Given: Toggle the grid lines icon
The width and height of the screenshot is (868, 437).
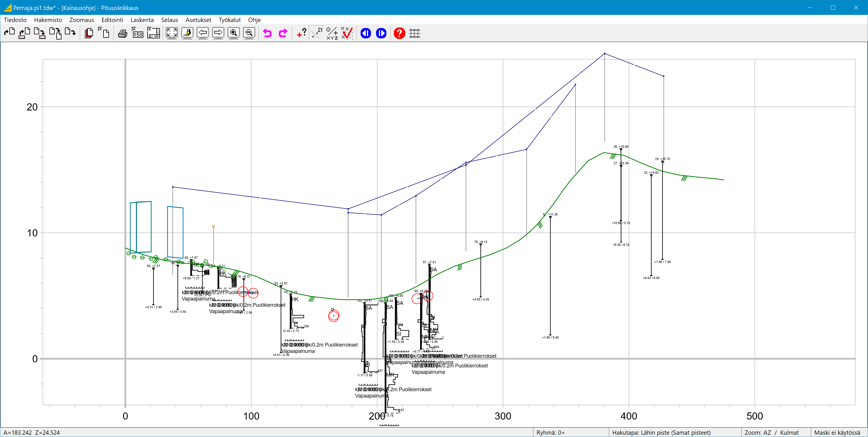Looking at the screenshot, I should 414,33.
